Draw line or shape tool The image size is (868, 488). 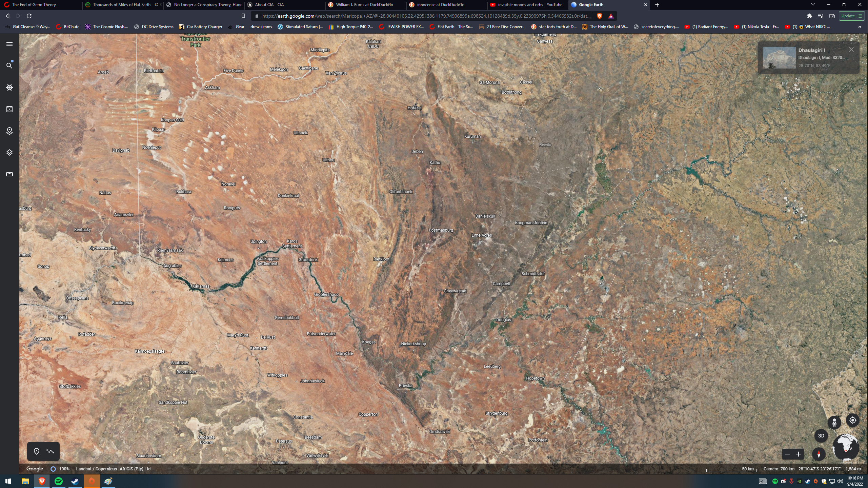(x=50, y=451)
